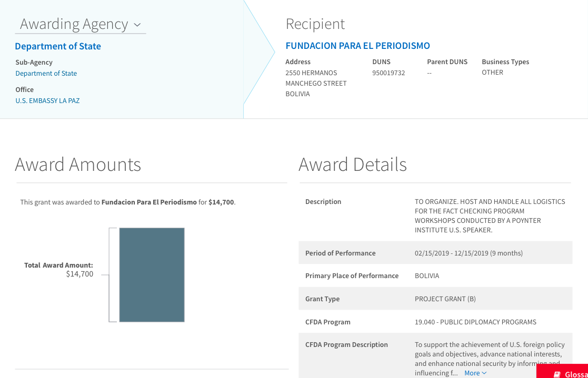Image resolution: width=588 pixels, height=378 pixels.
Task: Expand CFDA description using the More chevron
Action: pos(484,373)
